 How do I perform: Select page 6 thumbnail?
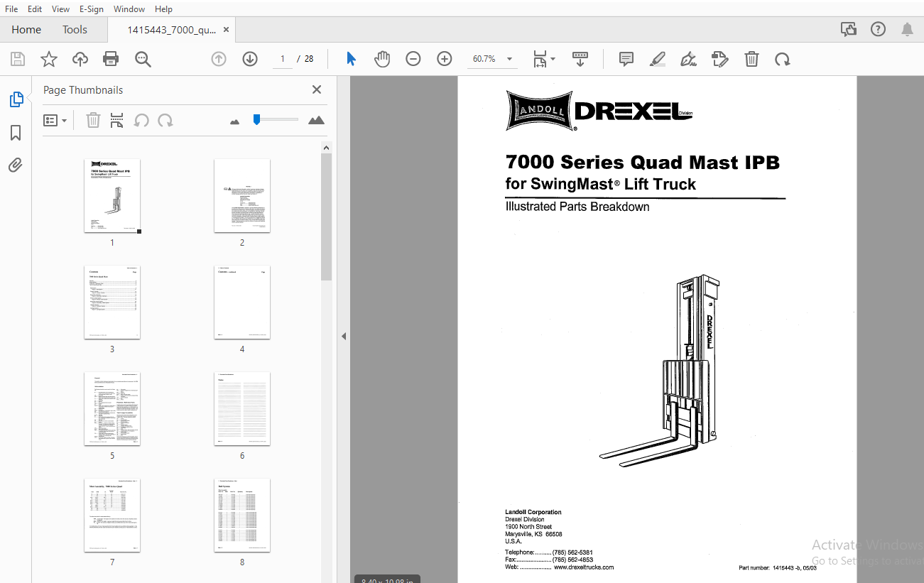pyautogui.click(x=242, y=409)
